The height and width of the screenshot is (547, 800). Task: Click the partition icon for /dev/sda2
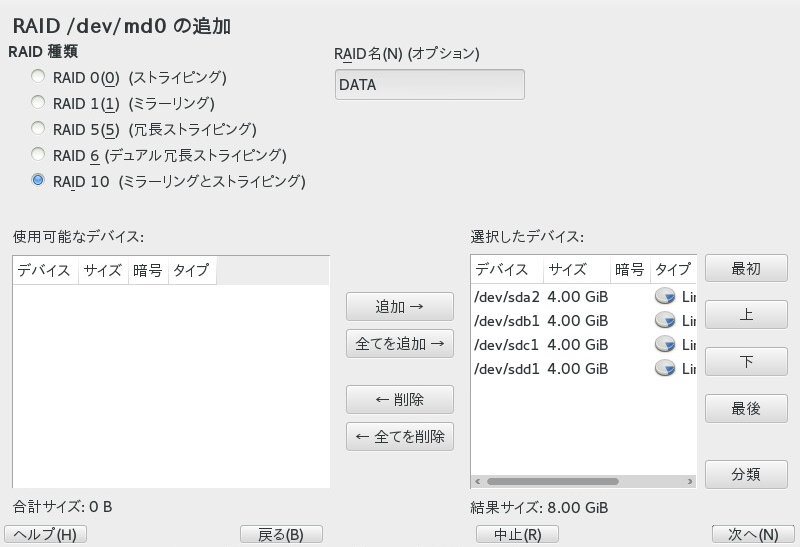pyautogui.click(x=665, y=297)
